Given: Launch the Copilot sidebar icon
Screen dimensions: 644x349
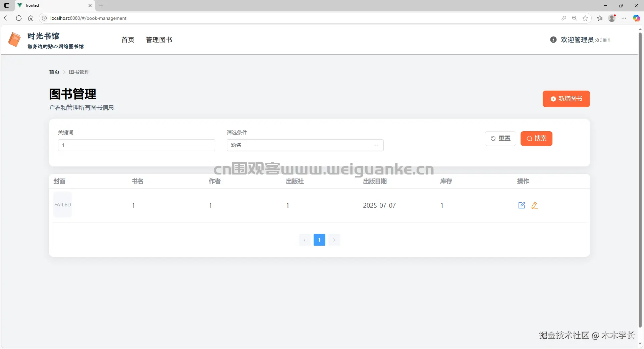Looking at the screenshot, I should [636, 18].
